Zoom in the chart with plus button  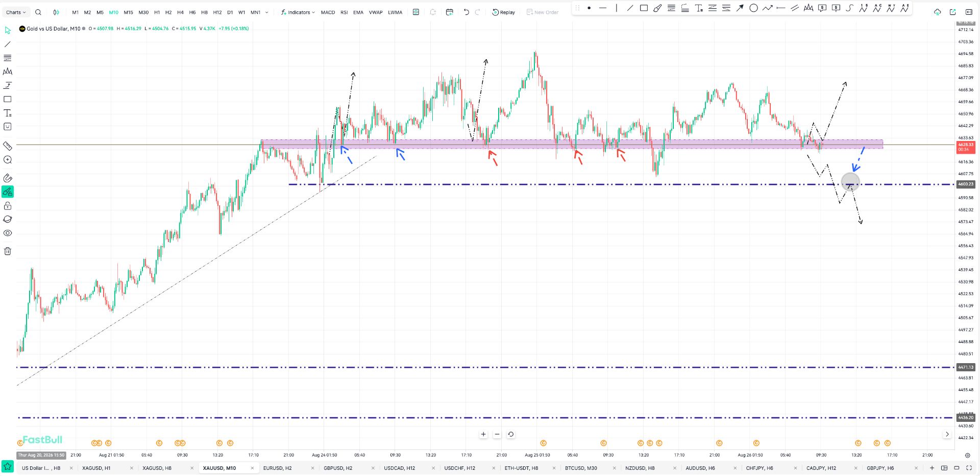coord(483,434)
